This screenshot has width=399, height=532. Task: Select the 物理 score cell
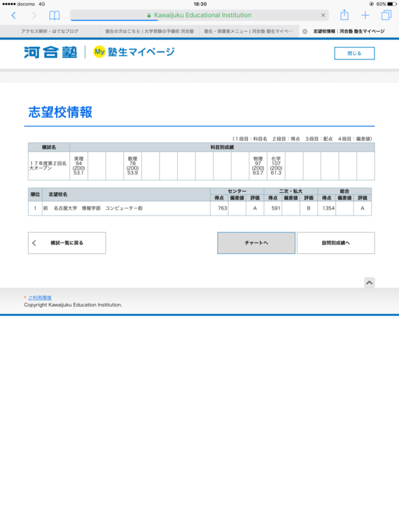[x=258, y=166]
